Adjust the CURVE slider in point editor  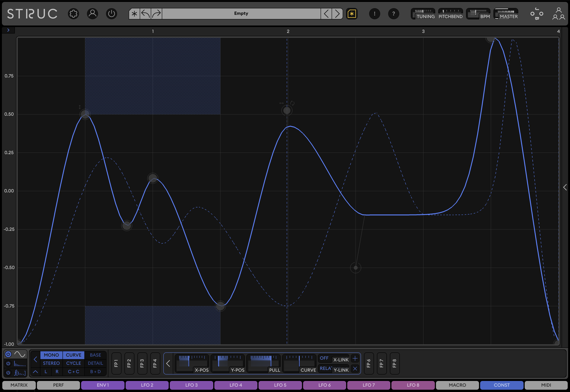pos(299,363)
